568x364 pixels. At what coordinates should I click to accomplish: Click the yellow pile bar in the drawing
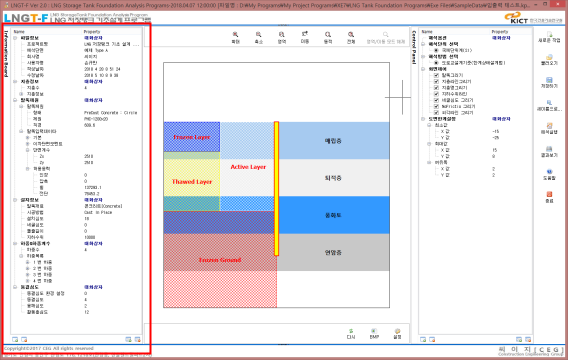click(276, 189)
